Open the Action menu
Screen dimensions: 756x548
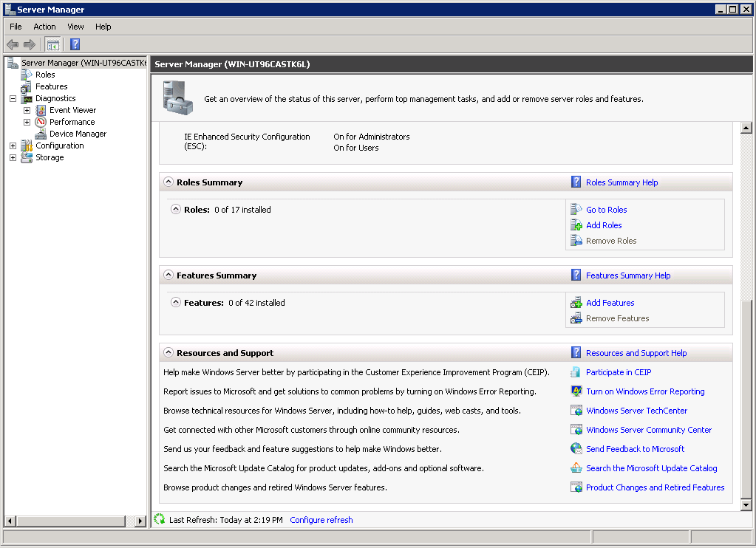coord(44,27)
